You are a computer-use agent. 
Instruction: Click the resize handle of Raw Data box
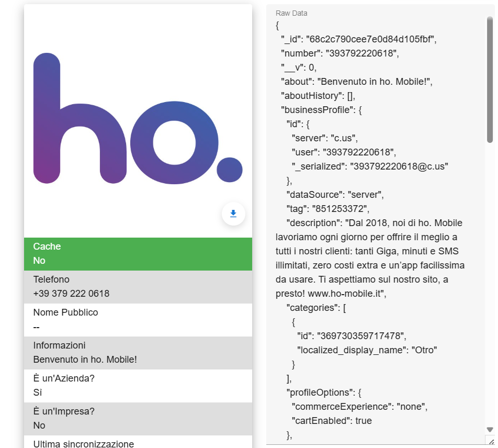pyautogui.click(x=490, y=441)
